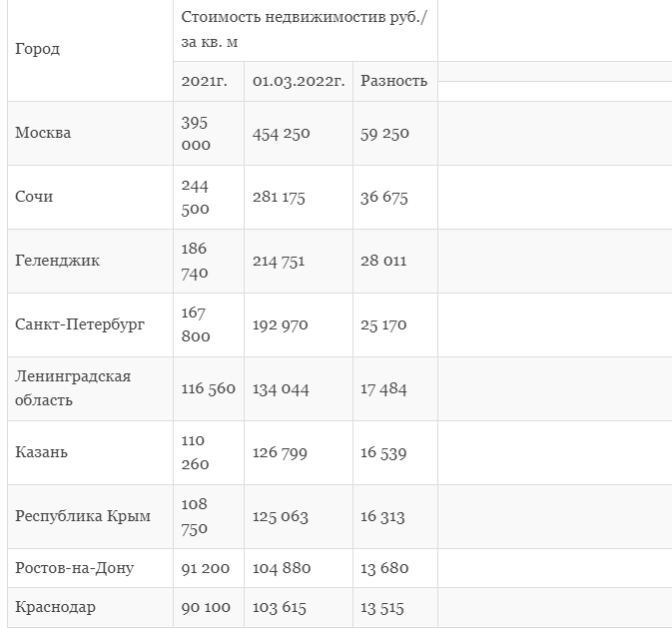Click the "Санкт-Петербург" city cell
Image resolution: width=672 pixels, height=628 pixels.
(81, 324)
